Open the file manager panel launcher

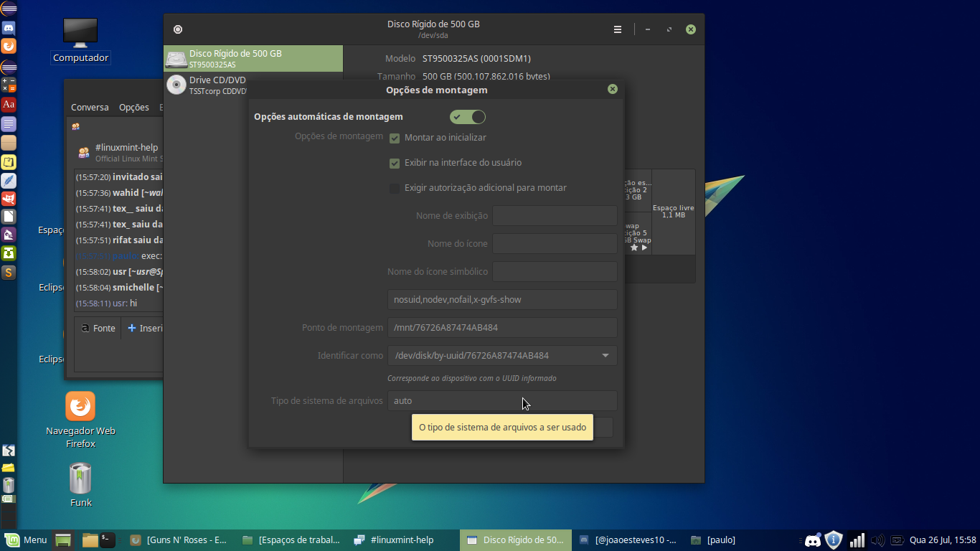pyautogui.click(x=90, y=540)
